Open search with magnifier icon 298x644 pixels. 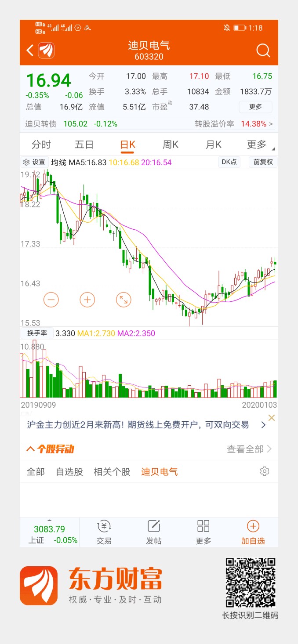(x=263, y=51)
